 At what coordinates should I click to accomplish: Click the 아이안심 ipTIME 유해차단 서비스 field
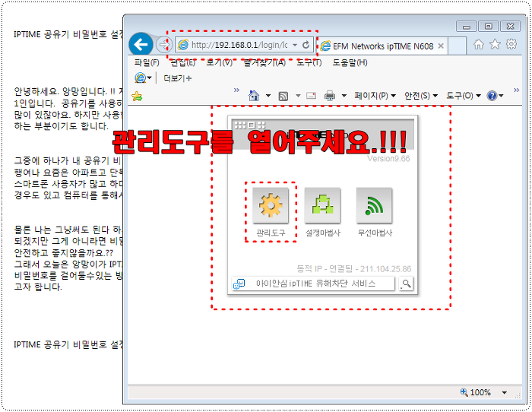coord(313,284)
